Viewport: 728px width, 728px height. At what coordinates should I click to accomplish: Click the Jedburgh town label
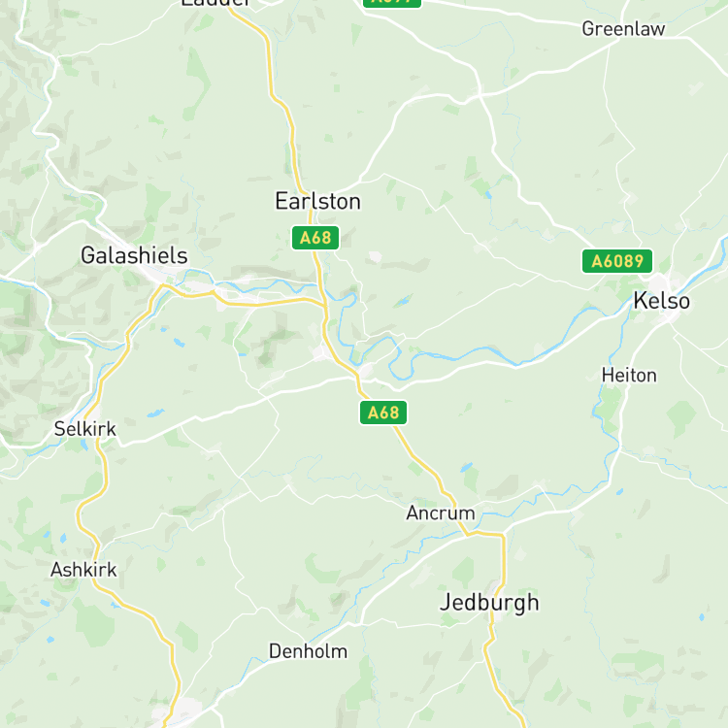(489, 603)
